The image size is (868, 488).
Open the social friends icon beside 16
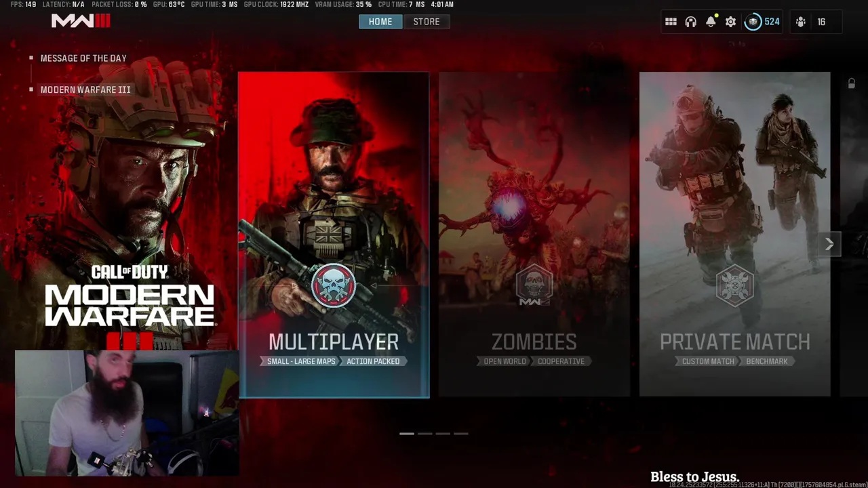coord(801,22)
